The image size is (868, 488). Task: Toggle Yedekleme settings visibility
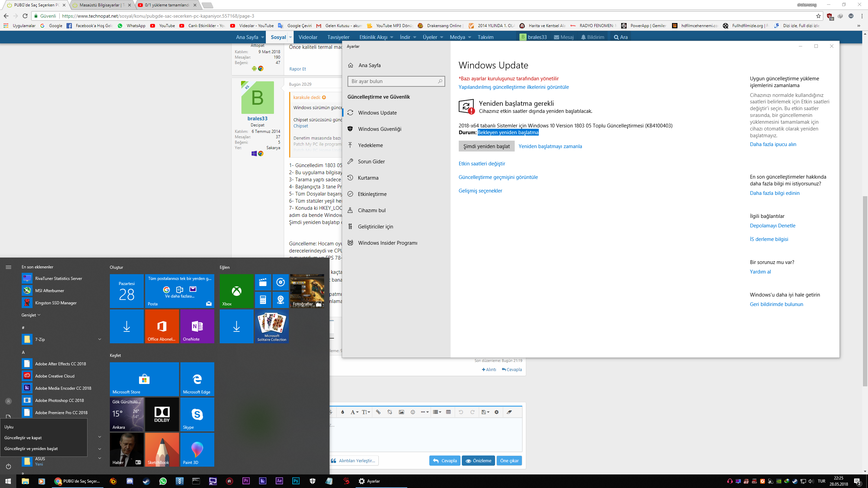[371, 145]
